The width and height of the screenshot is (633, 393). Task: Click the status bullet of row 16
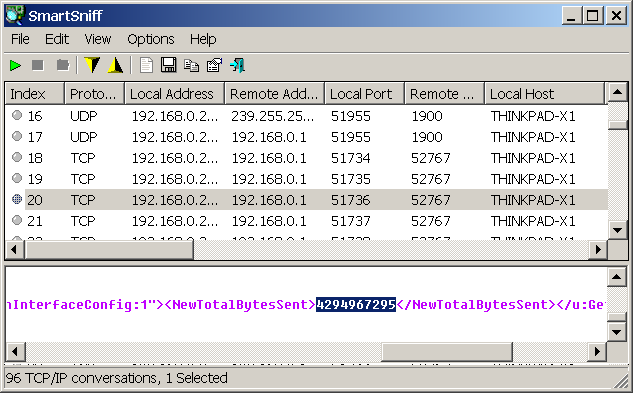(17, 116)
